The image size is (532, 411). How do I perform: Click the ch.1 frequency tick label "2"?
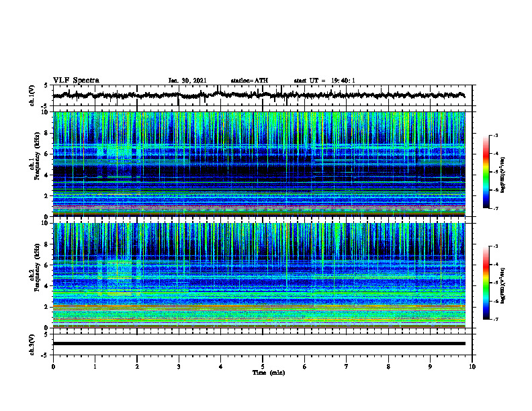click(x=48, y=195)
